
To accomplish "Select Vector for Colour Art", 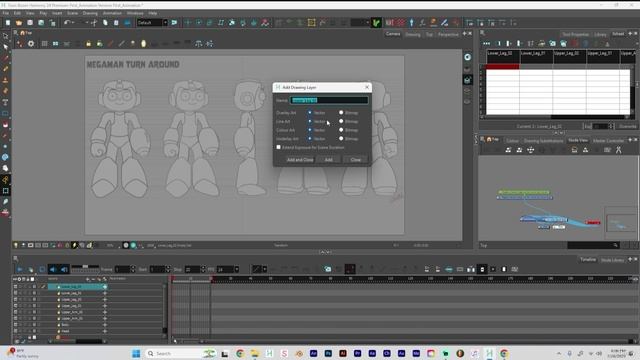I will [x=310, y=130].
